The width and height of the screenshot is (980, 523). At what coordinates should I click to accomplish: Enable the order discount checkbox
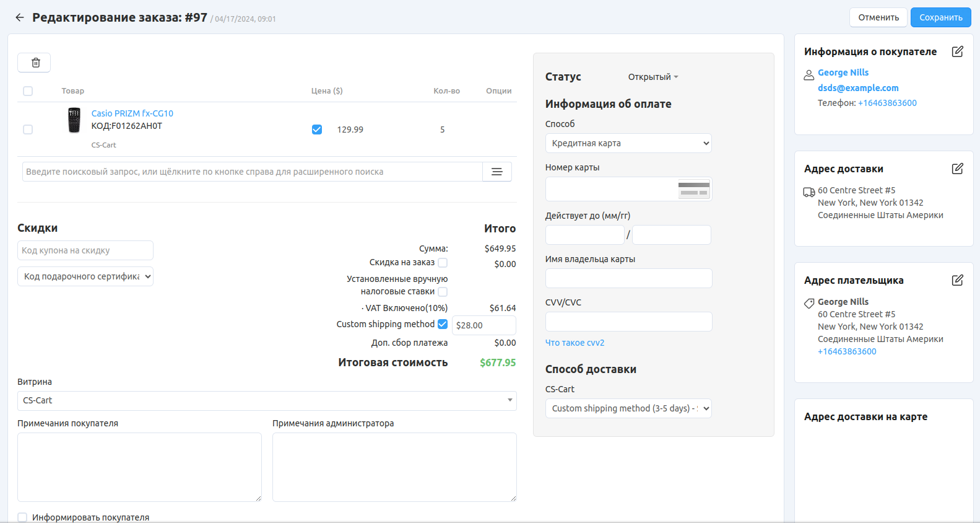click(443, 263)
